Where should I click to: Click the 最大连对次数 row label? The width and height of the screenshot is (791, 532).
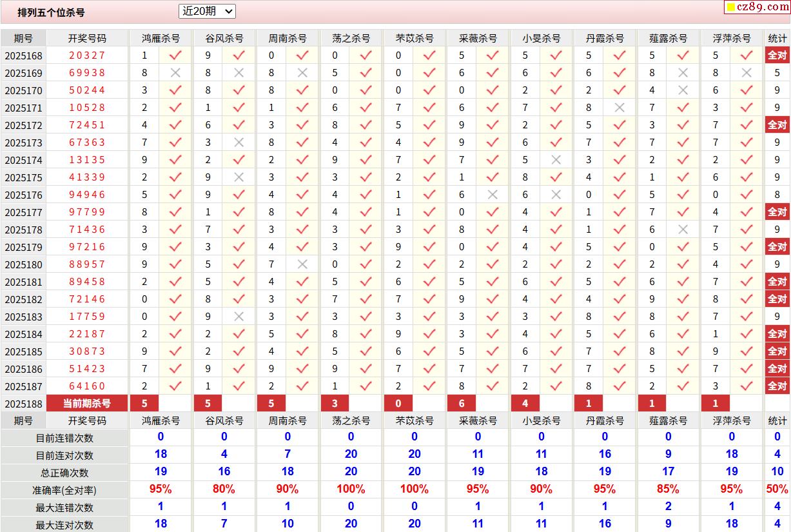(64, 525)
